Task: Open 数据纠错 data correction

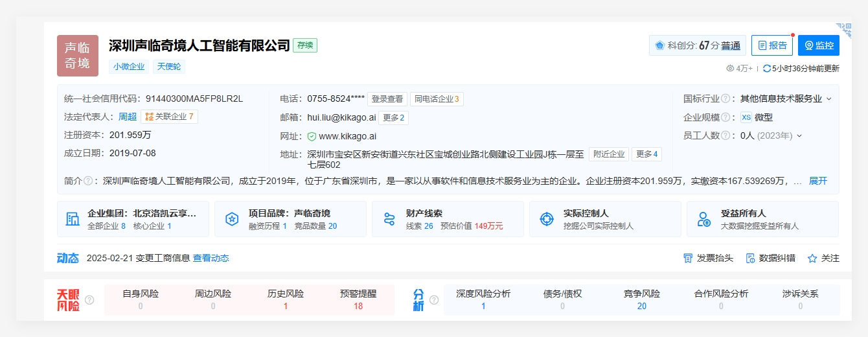Action: coord(770,258)
